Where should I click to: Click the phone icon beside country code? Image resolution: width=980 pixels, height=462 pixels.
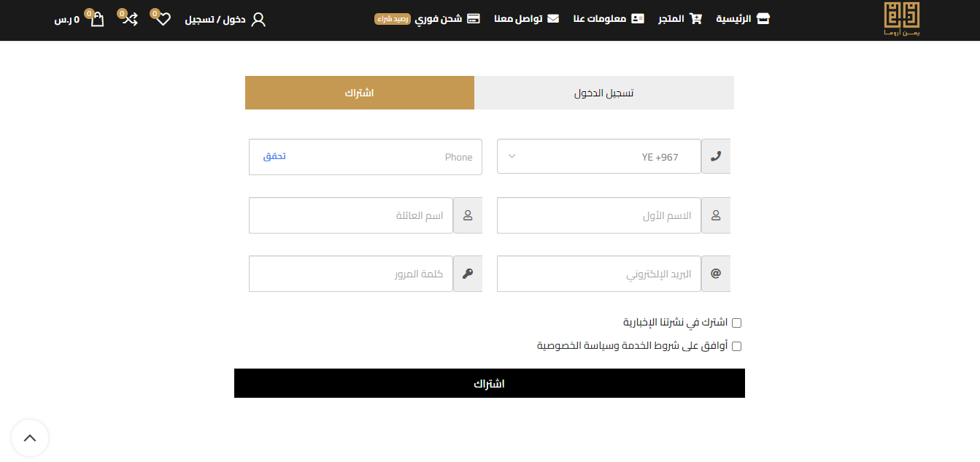(715, 157)
